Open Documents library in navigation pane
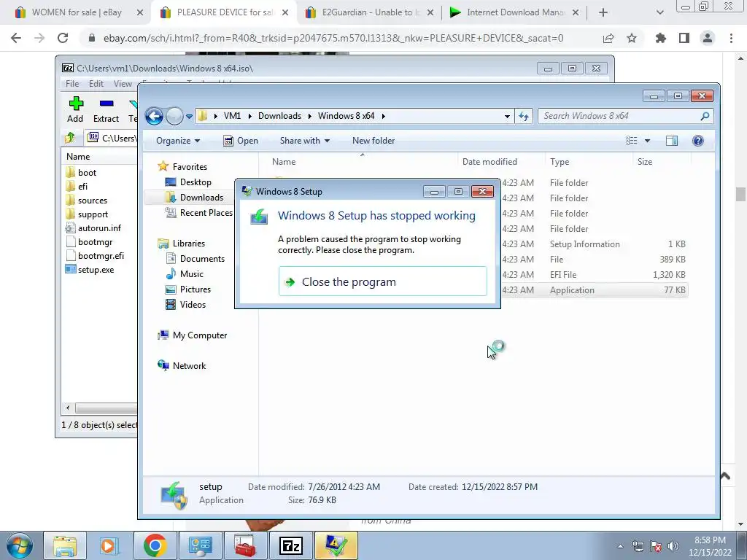Image resolution: width=747 pixels, height=560 pixels. pyautogui.click(x=196, y=259)
